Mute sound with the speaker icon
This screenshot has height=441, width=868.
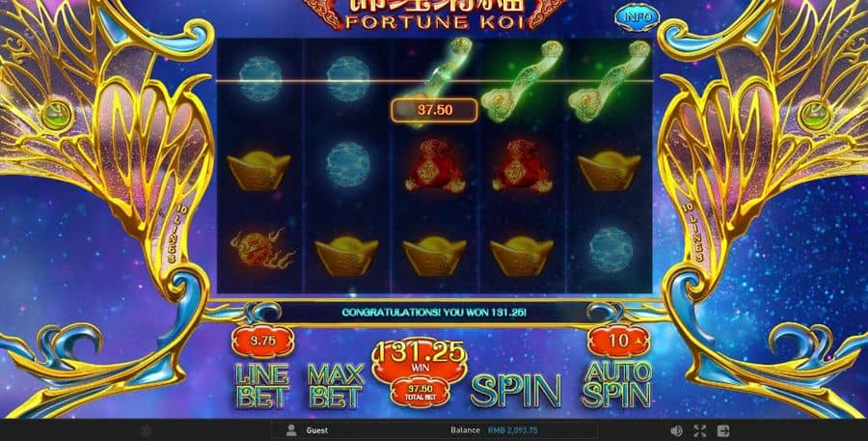coord(676,430)
